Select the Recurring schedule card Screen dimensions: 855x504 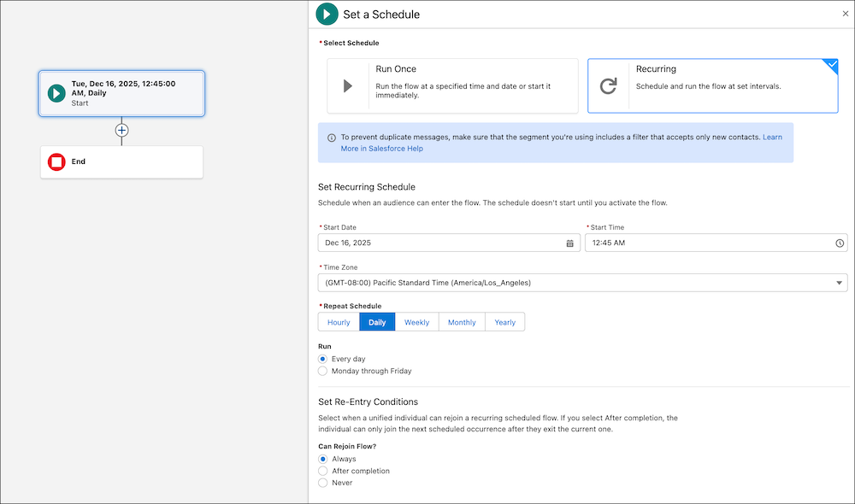(713, 86)
